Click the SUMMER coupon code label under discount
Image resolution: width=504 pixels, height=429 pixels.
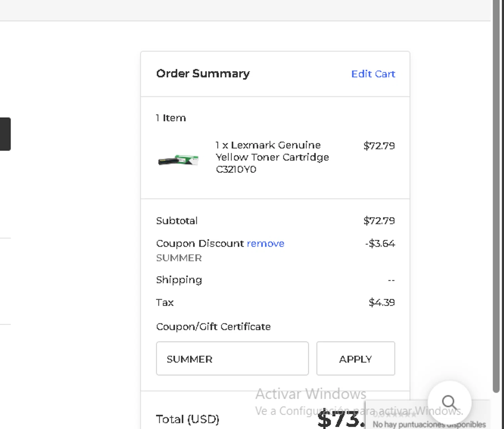[x=179, y=258]
